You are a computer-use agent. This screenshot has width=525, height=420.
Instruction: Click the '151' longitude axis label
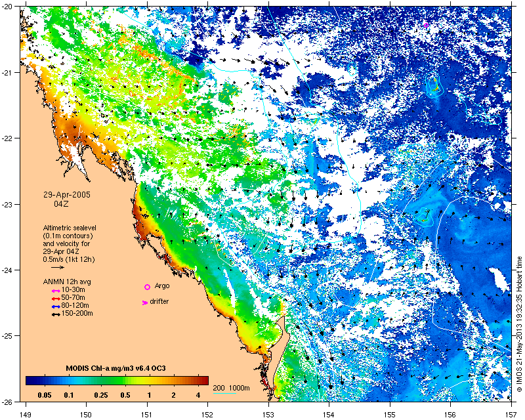click(x=147, y=415)
